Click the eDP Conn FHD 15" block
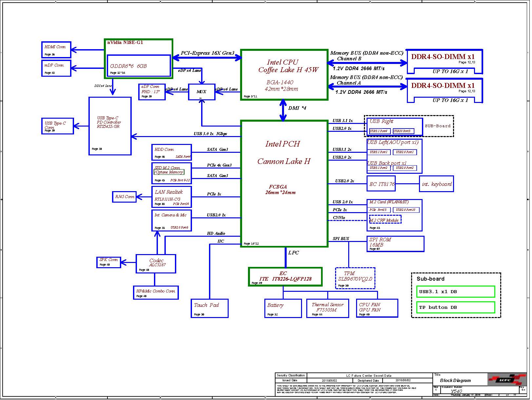532x400 pixels. click(152, 92)
